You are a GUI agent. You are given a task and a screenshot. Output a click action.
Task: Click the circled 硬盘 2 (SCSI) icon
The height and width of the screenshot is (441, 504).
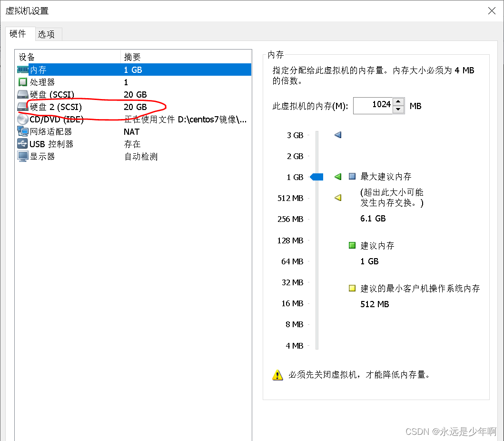[x=22, y=107]
